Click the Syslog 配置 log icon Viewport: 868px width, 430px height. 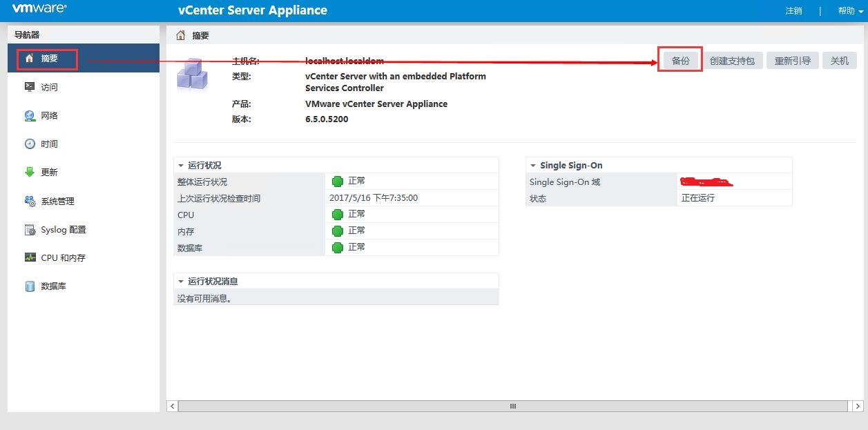30,230
